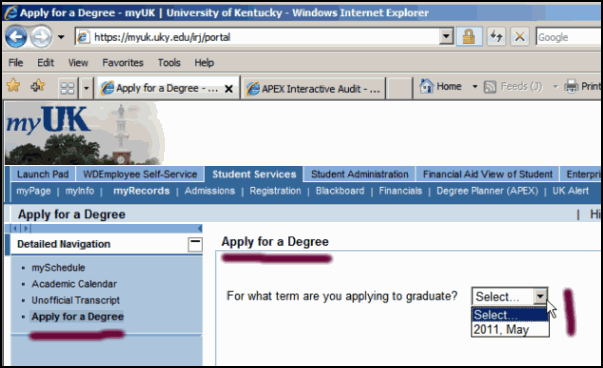Choose the Select... option in list
The height and width of the screenshot is (368, 603).
510,315
